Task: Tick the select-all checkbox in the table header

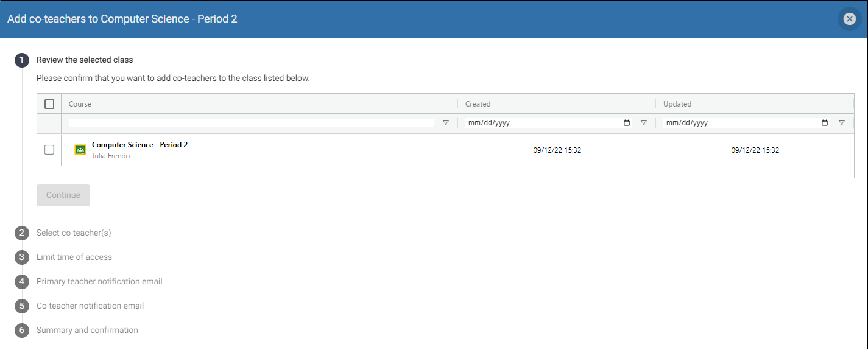Action: pyautogui.click(x=49, y=104)
